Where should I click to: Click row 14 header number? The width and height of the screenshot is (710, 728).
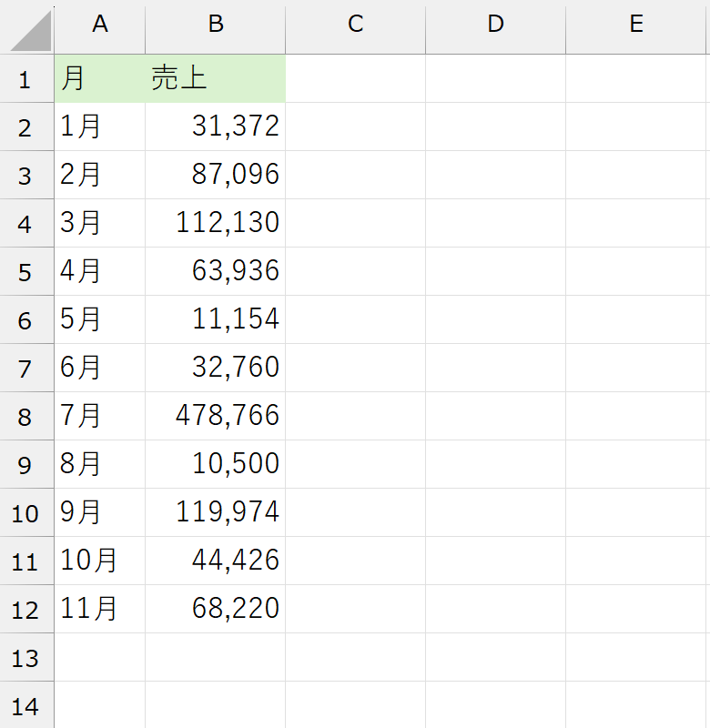click(25, 706)
